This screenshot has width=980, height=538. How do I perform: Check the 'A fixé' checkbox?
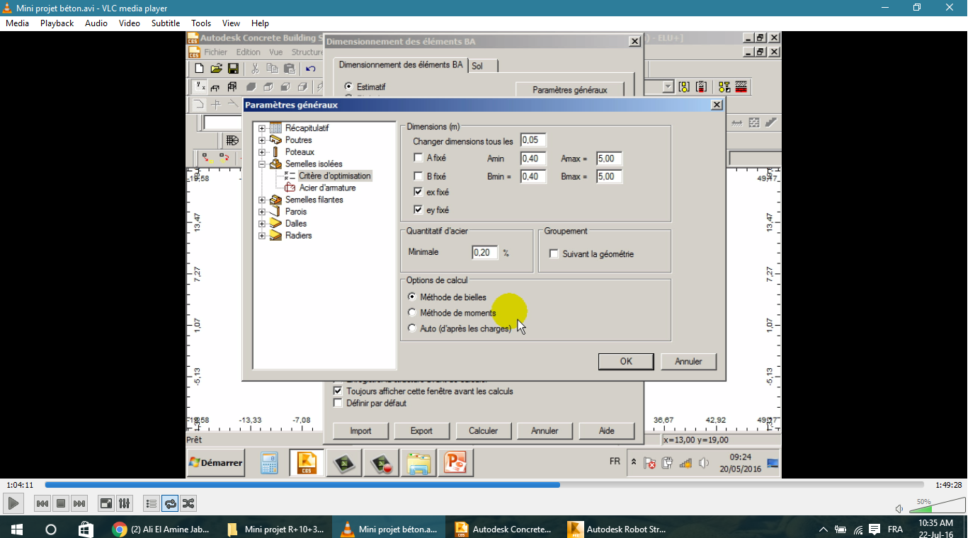pyautogui.click(x=418, y=158)
